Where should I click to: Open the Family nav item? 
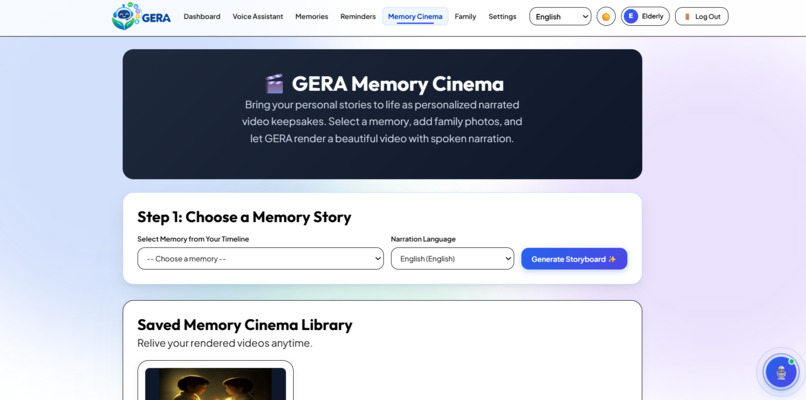pyautogui.click(x=465, y=16)
